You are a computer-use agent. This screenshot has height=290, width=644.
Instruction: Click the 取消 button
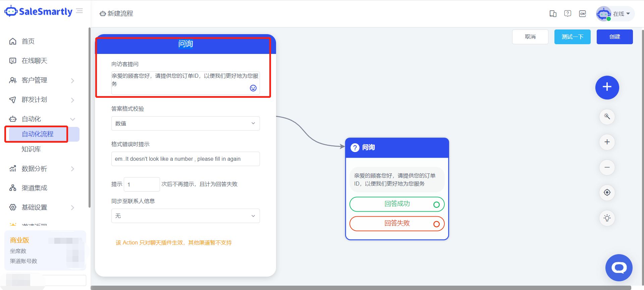[530, 37]
